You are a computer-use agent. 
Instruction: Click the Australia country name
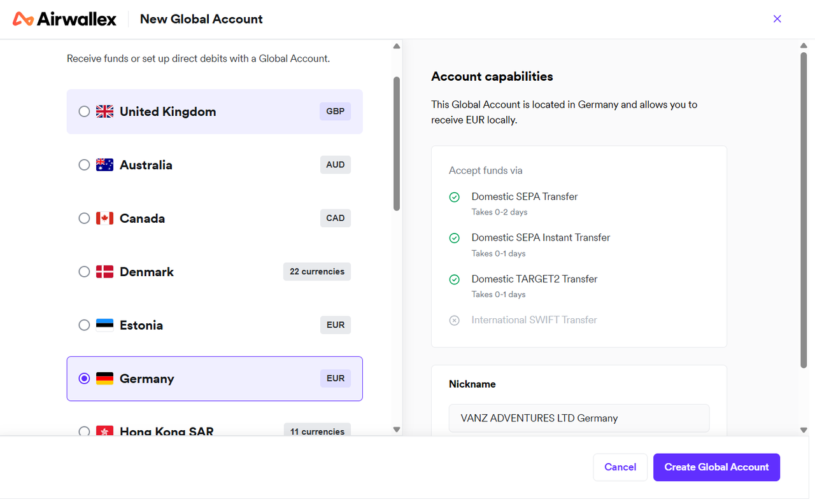coord(146,165)
